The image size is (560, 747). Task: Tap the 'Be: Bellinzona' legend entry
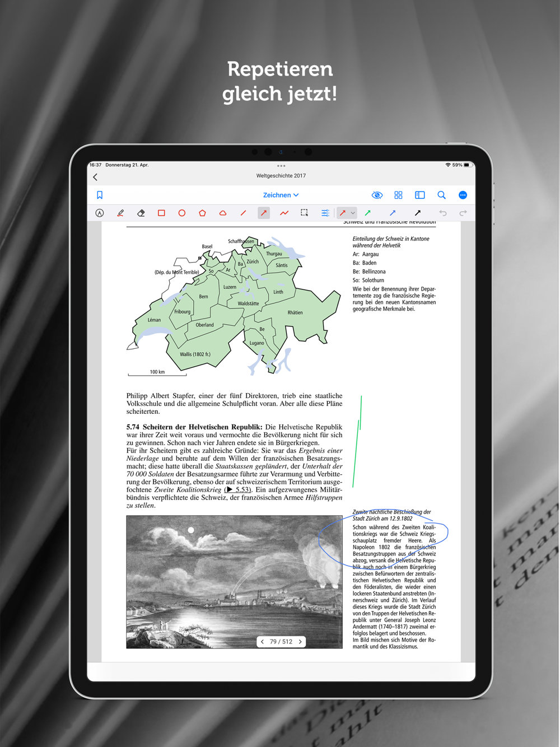tap(369, 272)
